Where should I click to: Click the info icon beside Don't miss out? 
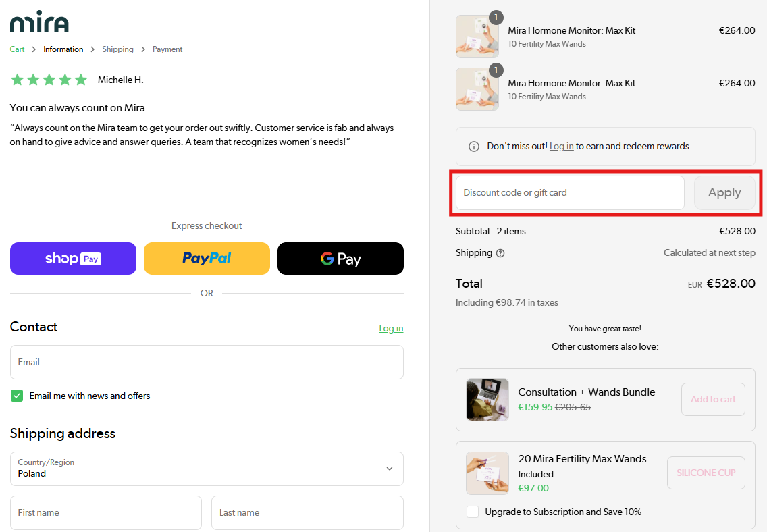(474, 147)
